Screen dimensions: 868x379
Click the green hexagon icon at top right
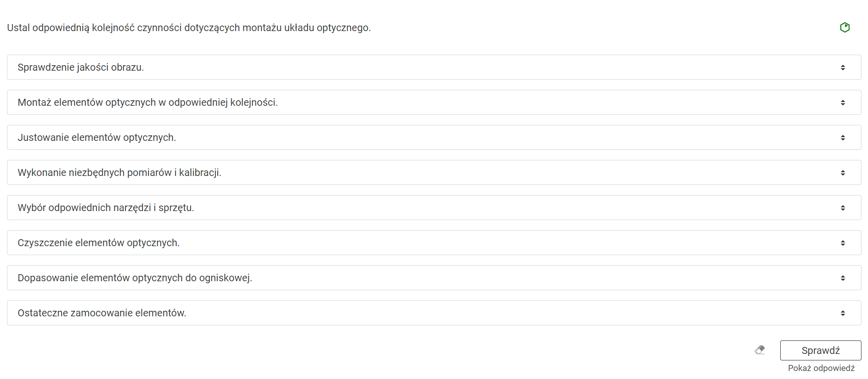(845, 28)
